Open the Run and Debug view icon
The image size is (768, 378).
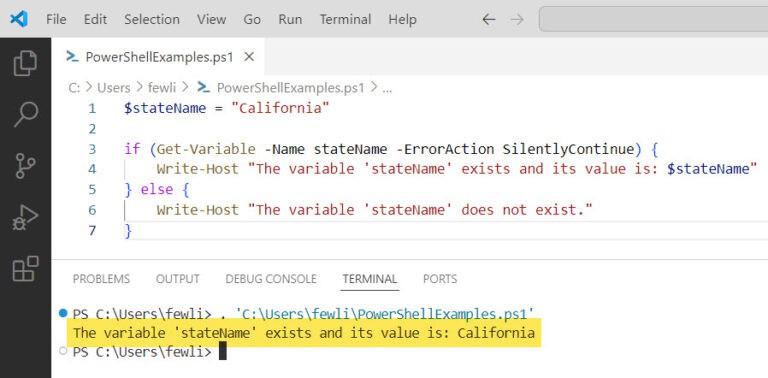click(25, 218)
